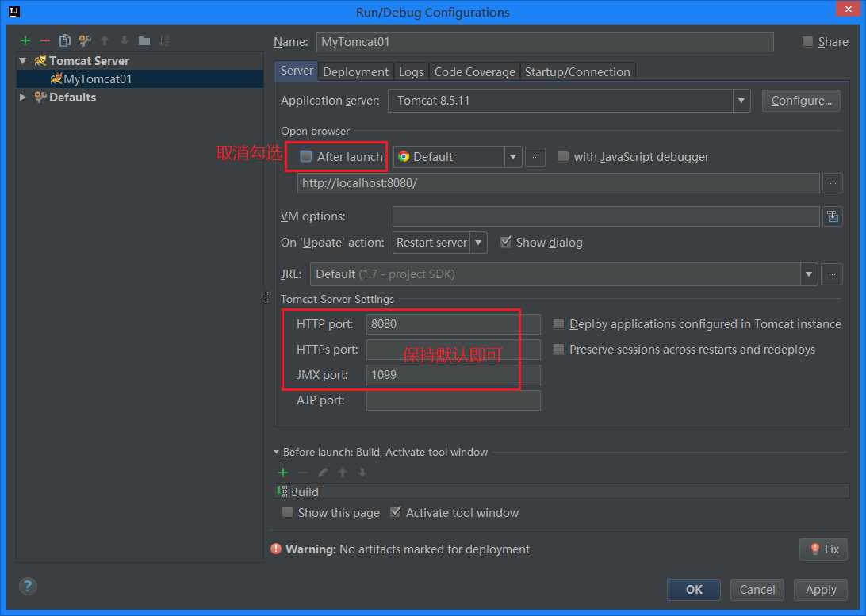Move the before launch task up
Screen dimensions: 866x616
coord(343,473)
